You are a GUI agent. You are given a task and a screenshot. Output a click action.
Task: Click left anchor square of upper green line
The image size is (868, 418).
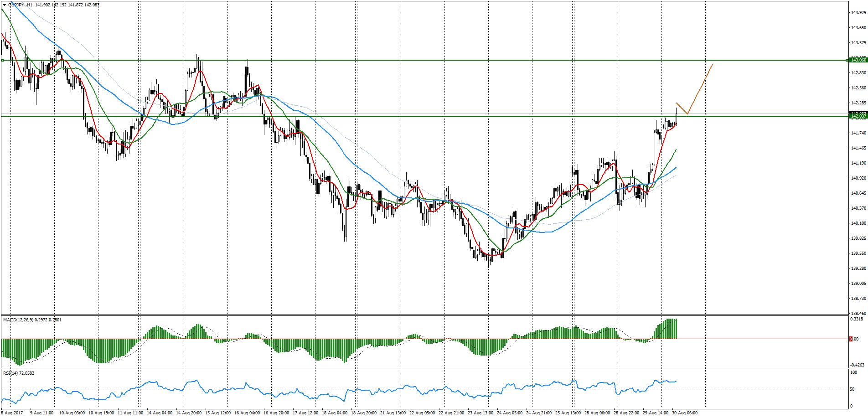(x=2, y=60)
